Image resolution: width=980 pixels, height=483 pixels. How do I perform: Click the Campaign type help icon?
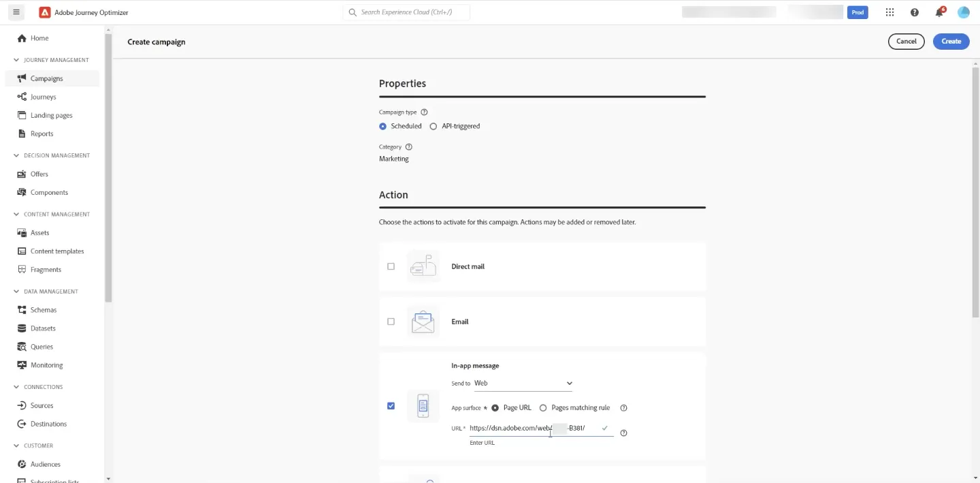424,112
